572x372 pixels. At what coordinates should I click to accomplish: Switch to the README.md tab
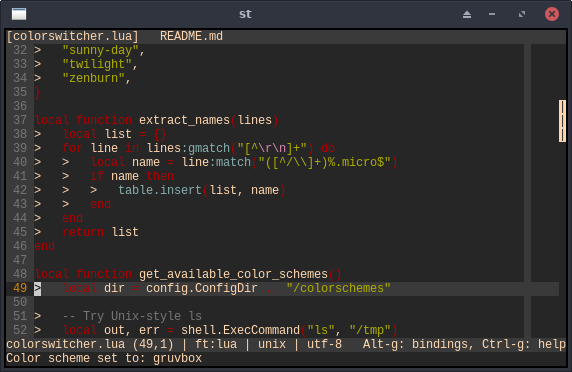[x=191, y=36]
